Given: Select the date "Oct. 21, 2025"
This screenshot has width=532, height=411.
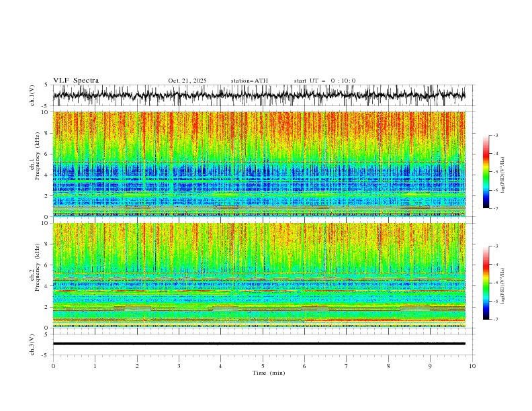Looking at the screenshot, I should (x=187, y=81).
